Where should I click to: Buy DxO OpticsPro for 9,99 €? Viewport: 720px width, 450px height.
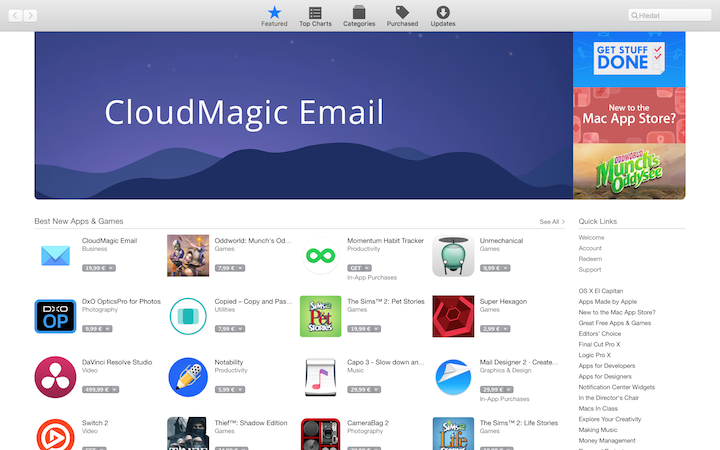click(92, 329)
